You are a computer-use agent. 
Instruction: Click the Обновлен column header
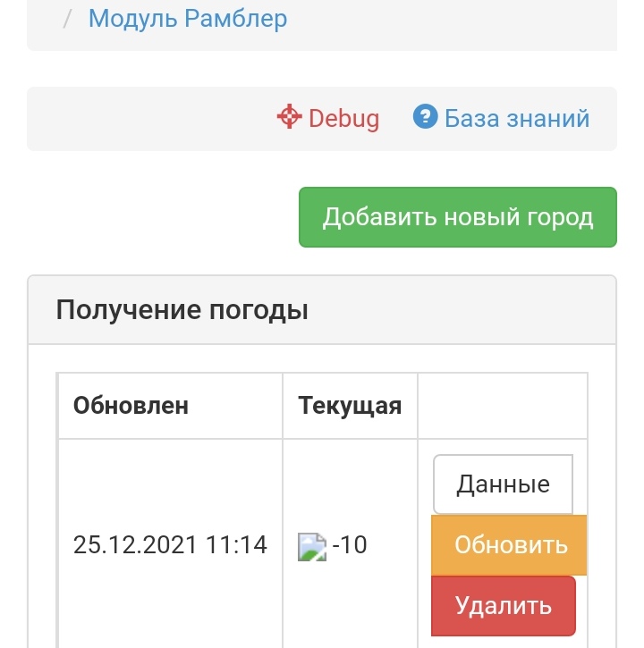[131, 406]
